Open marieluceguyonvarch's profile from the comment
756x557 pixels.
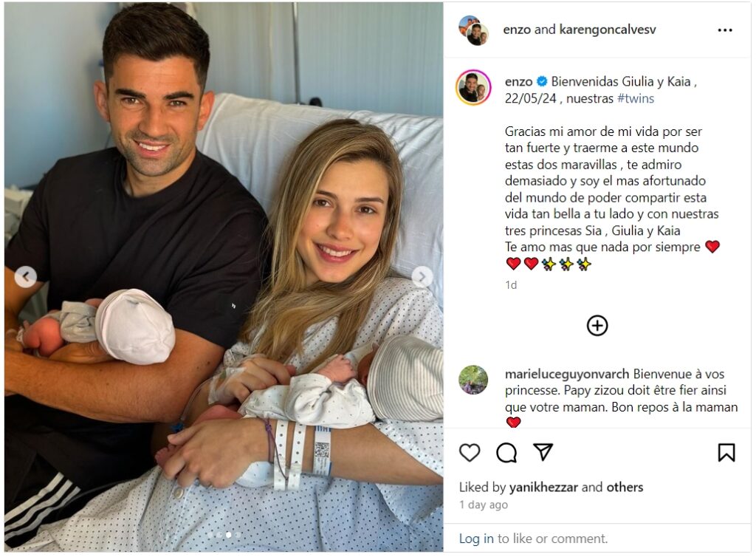[x=566, y=375]
